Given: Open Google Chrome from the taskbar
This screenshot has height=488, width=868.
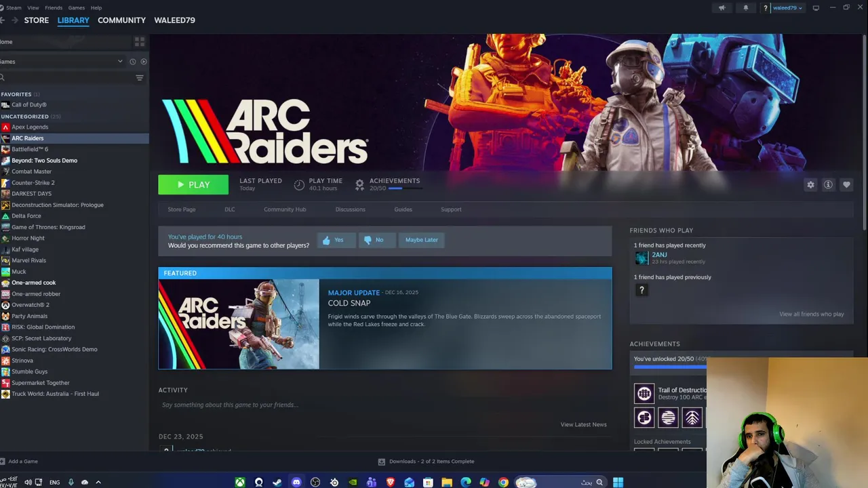Looking at the screenshot, I should (503, 483).
